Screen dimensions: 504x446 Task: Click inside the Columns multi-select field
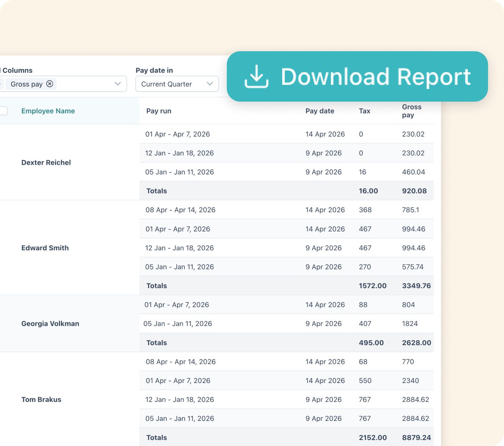[84, 84]
